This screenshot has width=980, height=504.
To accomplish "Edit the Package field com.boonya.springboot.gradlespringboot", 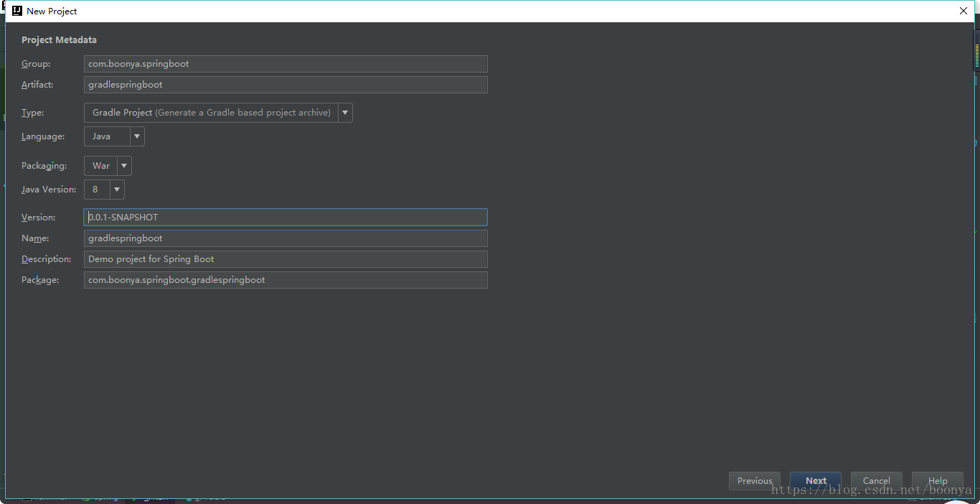I will 286,280.
